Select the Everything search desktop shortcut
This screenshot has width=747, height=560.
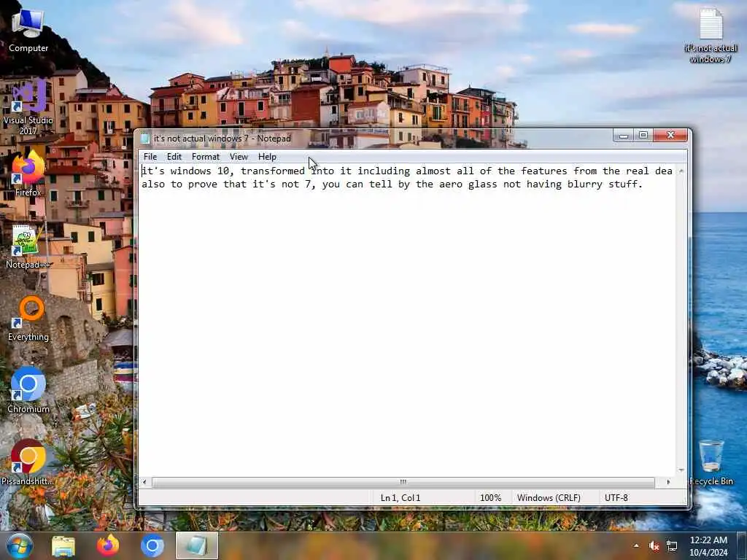pyautogui.click(x=28, y=319)
